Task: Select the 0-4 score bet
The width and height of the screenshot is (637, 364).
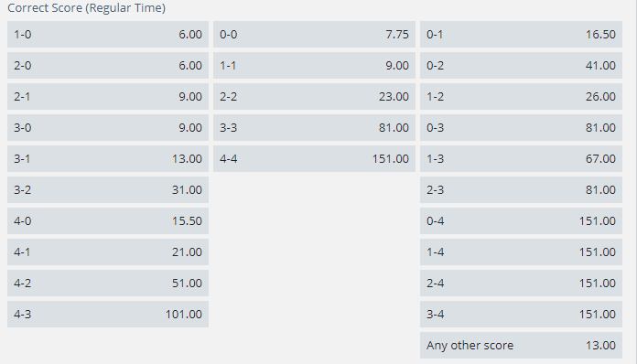Action: tap(521, 221)
